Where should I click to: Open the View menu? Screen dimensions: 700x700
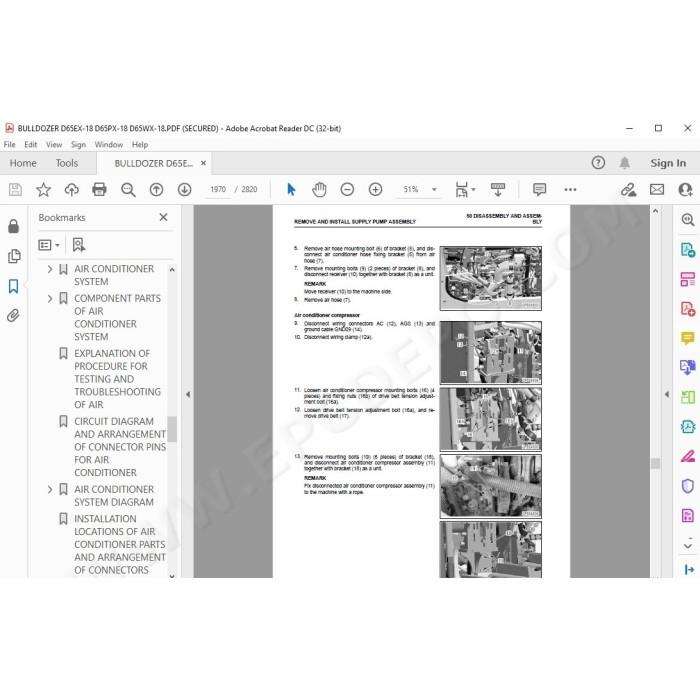point(54,145)
